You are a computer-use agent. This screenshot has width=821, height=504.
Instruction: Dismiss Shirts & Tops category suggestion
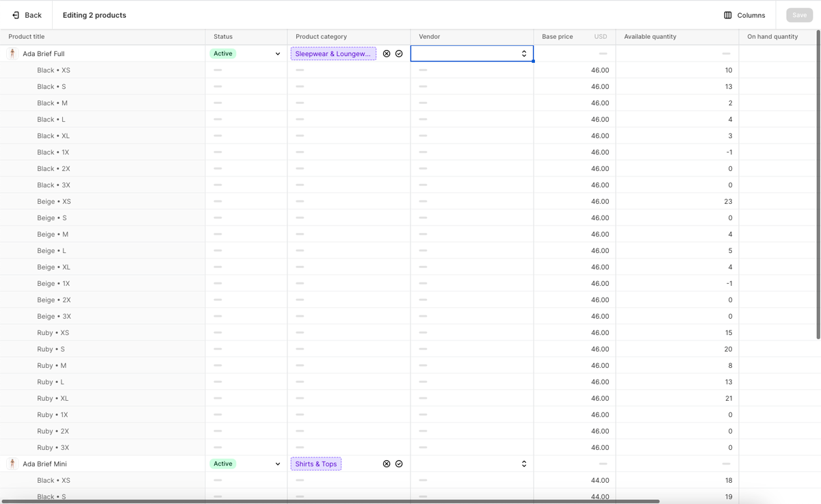387,464
